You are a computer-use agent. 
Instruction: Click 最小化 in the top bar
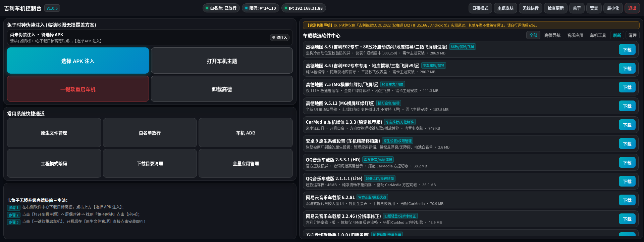613,8
